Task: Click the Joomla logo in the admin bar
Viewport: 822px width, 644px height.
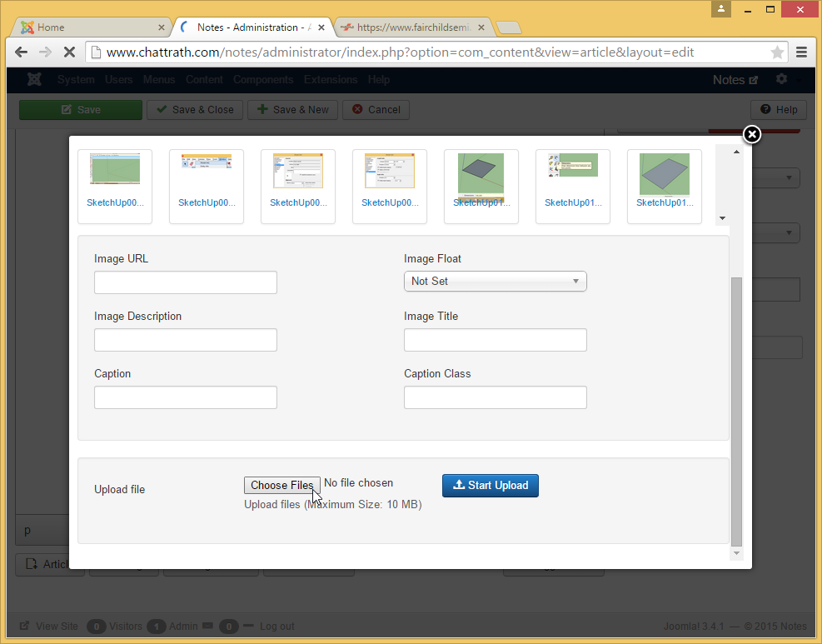Action: [x=34, y=80]
